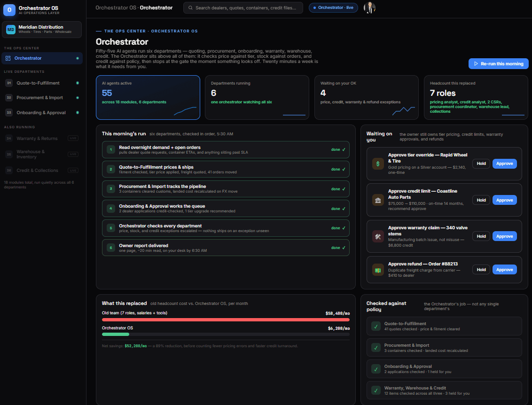Click the LIVE badge beside Warranty & Returns

coord(73,139)
